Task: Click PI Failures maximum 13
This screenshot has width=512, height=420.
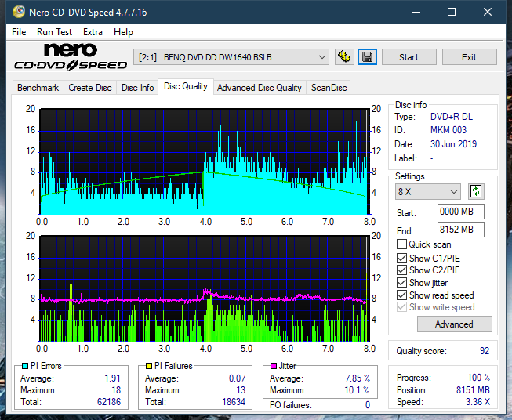Action: coord(241,390)
